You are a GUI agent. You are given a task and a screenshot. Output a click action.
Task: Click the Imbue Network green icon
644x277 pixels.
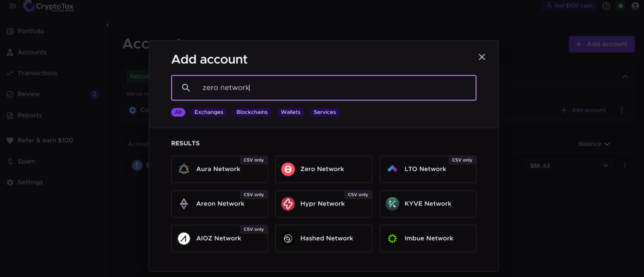click(392, 238)
